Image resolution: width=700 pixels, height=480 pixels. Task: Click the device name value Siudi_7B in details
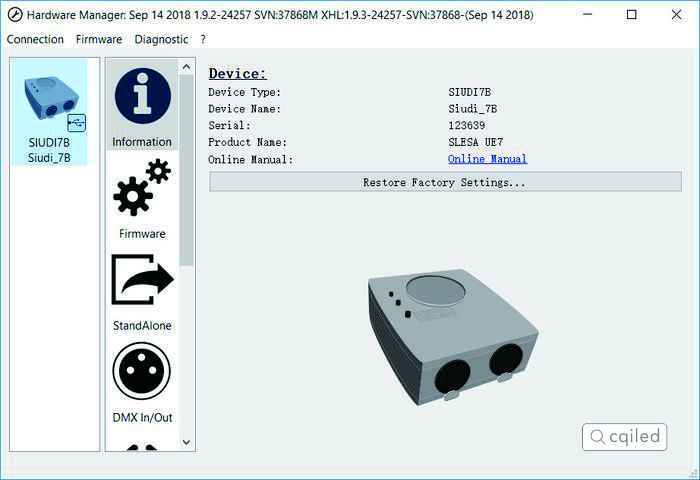point(473,109)
